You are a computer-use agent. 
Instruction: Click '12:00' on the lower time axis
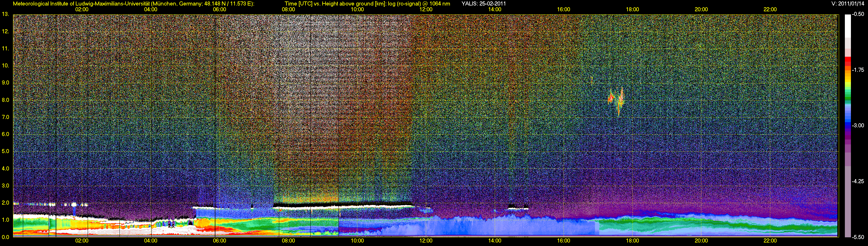click(x=426, y=241)
